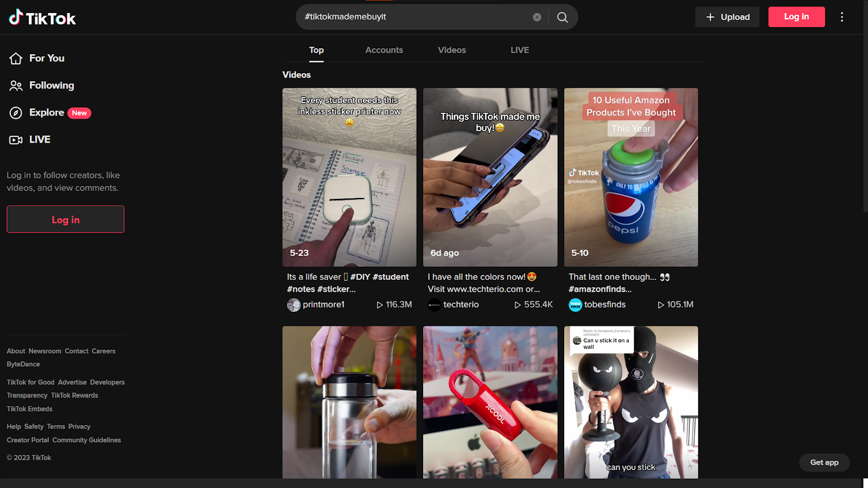Click the #amazonfinds hashtag

(600, 290)
